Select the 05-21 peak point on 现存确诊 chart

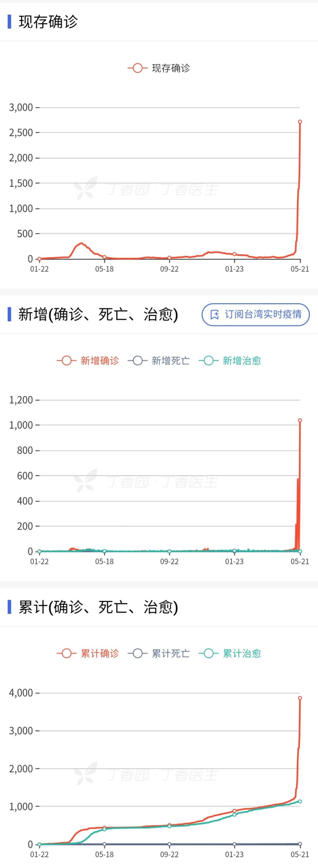click(300, 122)
